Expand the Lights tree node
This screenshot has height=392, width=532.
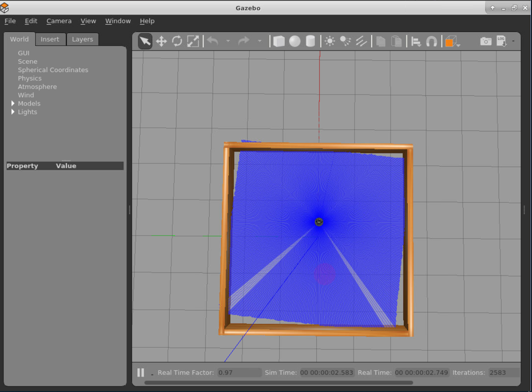click(x=13, y=112)
